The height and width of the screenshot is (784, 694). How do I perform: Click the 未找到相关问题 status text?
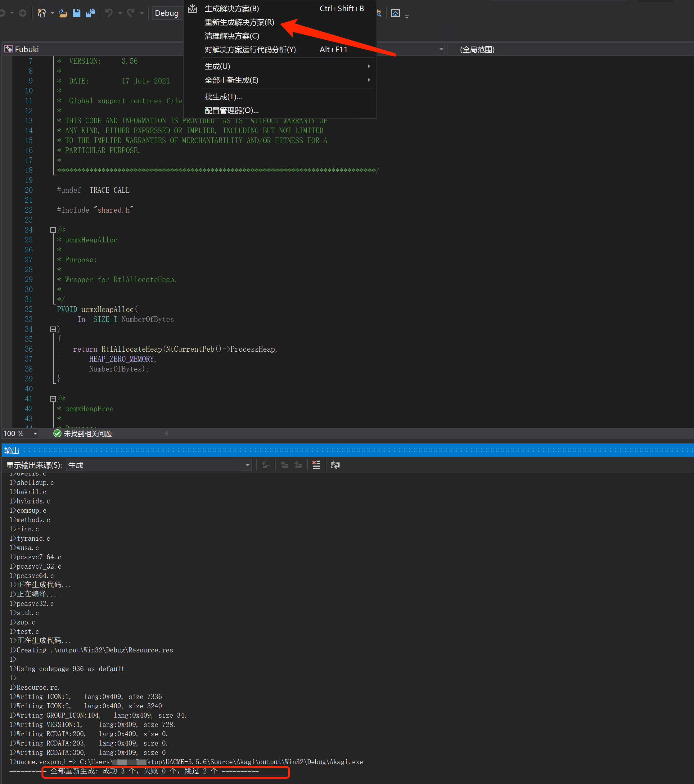coord(88,434)
